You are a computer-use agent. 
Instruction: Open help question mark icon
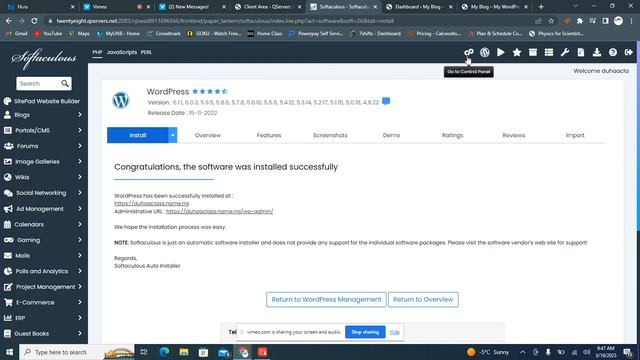[x=613, y=52]
